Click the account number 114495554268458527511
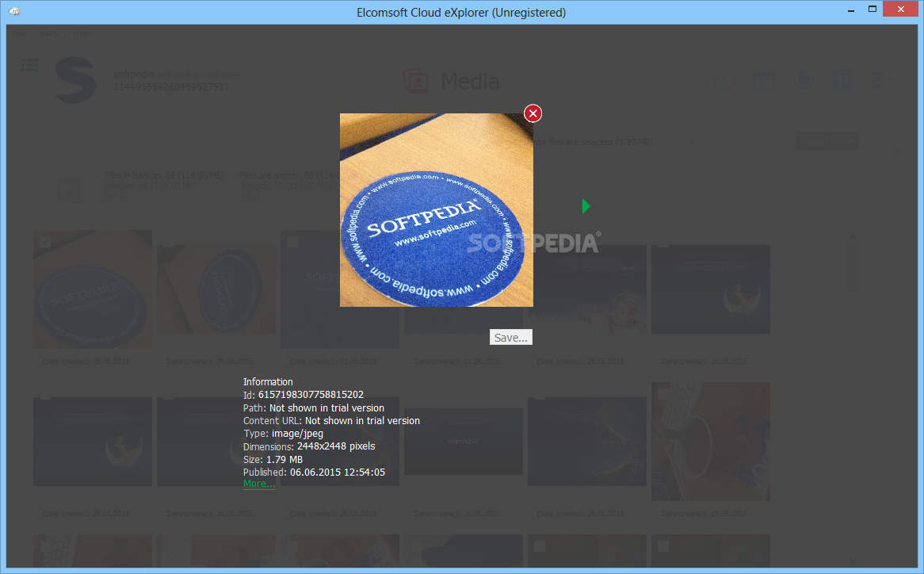This screenshot has height=574, width=924. click(171, 87)
